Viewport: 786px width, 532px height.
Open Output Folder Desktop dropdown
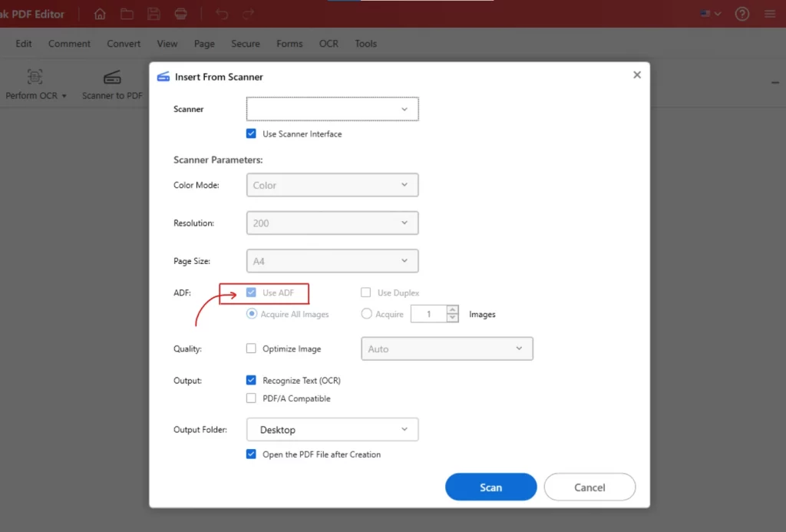[332, 429]
